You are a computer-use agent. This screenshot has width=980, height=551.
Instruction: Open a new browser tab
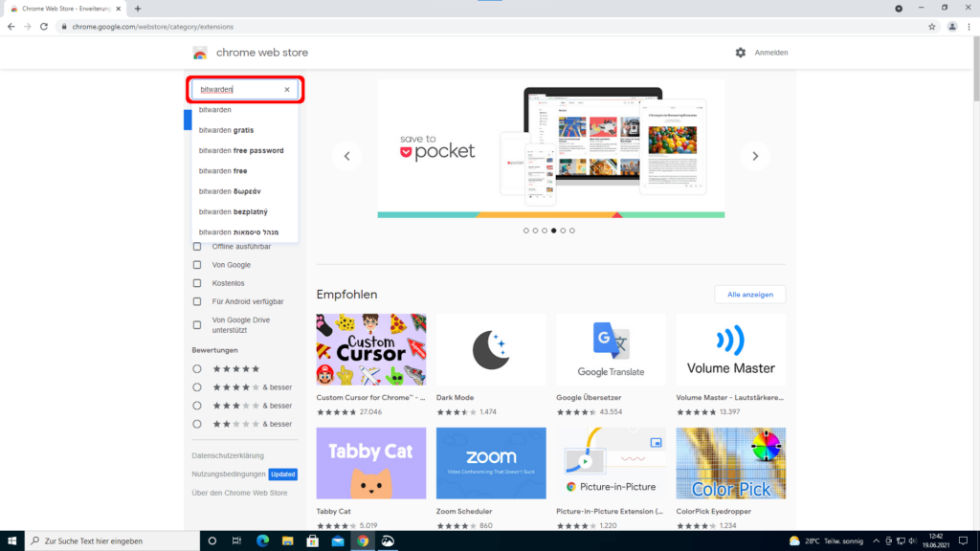[x=138, y=9]
